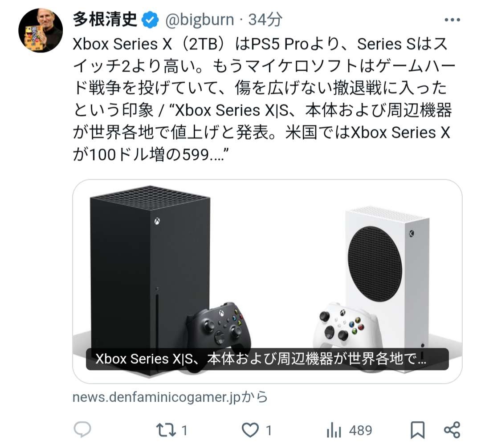Click the 489 view count number
Screen dimensions: 481x448
coord(360,430)
